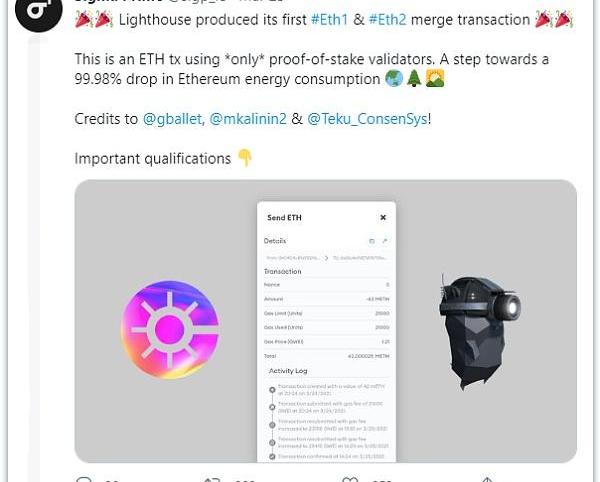The width and height of the screenshot is (600, 482).
Task: Click the external link arrow in Details
Action: point(384,241)
